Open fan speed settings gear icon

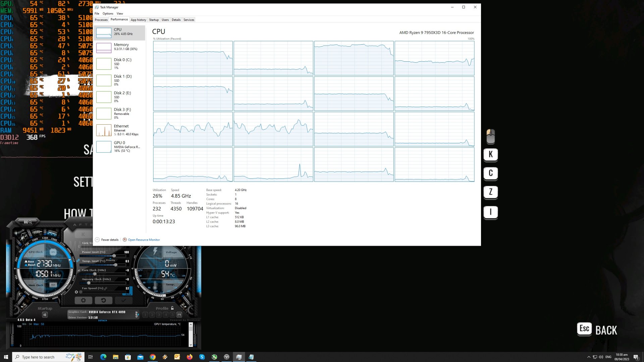click(x=76, y=292)
